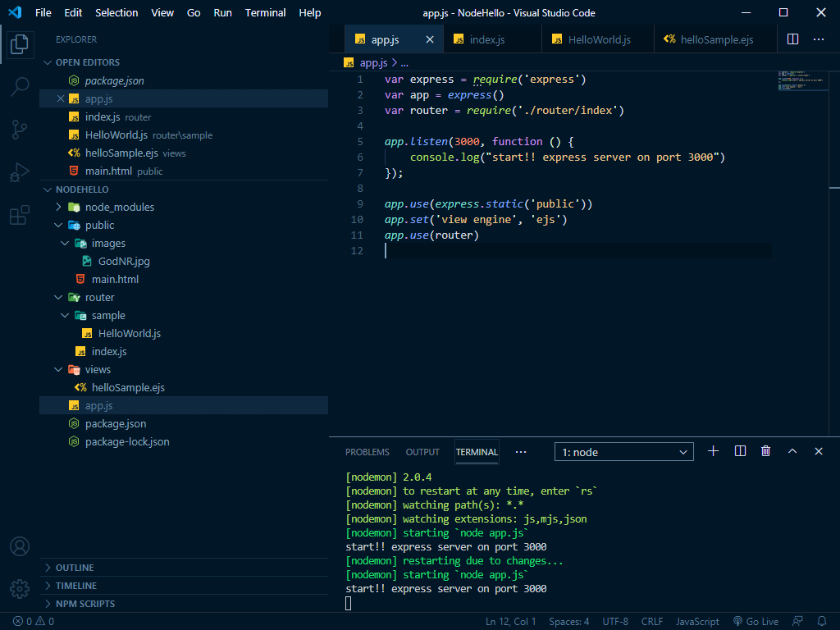This screenshot has width=840, height=630.
Task: Kill the terminal with trash icon
Action: [x=765, y=451]
